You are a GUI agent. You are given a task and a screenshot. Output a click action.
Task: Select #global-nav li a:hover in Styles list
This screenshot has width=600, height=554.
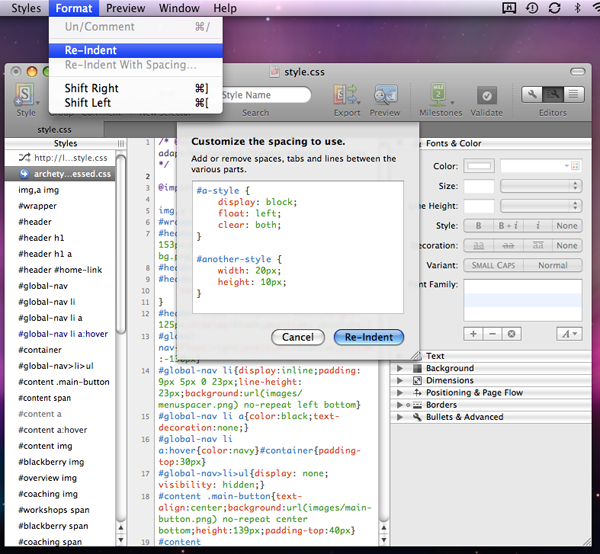[63, 334]
